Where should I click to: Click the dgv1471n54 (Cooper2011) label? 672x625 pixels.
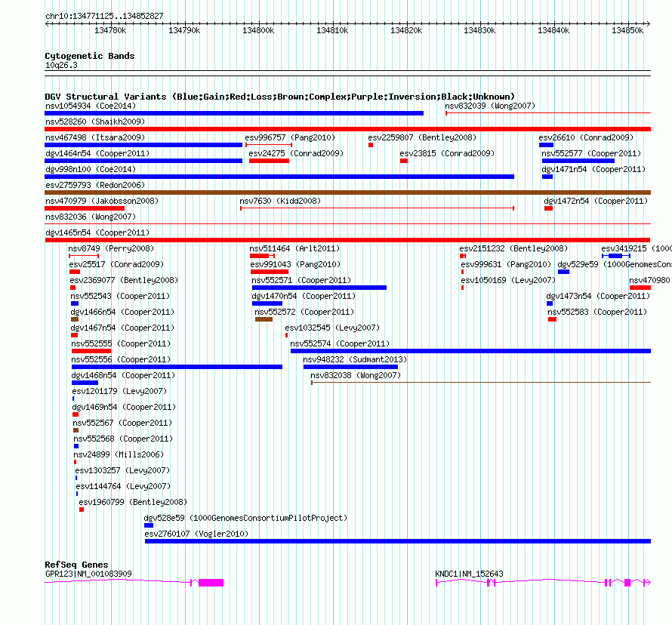[593, 169]
